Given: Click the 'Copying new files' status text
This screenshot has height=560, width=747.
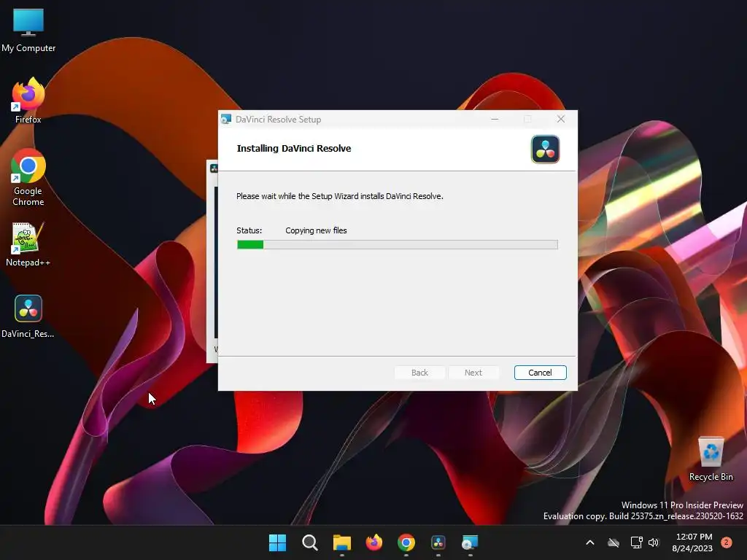Looking at the screenshot, I should 316,230.
